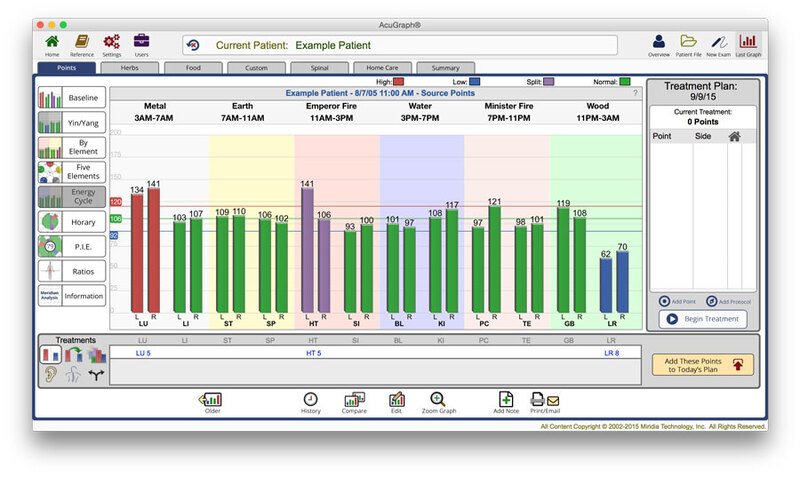Open the Users briefcase icon
This screenshot has width=800, height=477.
point(141,43)
